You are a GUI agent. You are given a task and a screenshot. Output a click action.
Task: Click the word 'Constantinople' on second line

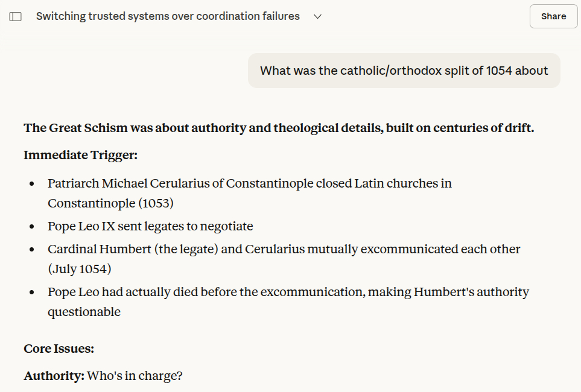pyautogui.click(x=91, y=203)
